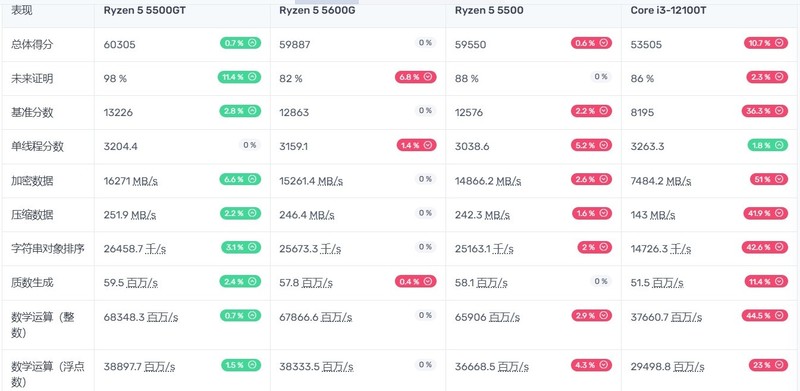This screenshot has height=391, width=800.
Task: Click the Ryzen 5 5500 column header
Action: 489,10
